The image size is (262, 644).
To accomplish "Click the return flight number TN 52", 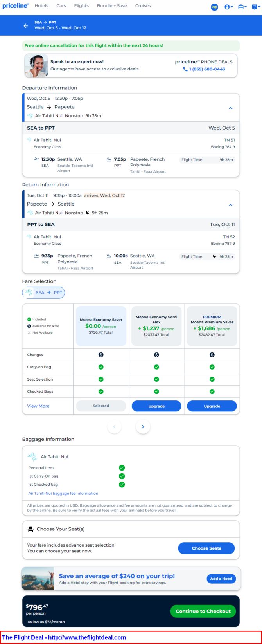I will click(229, 237).
